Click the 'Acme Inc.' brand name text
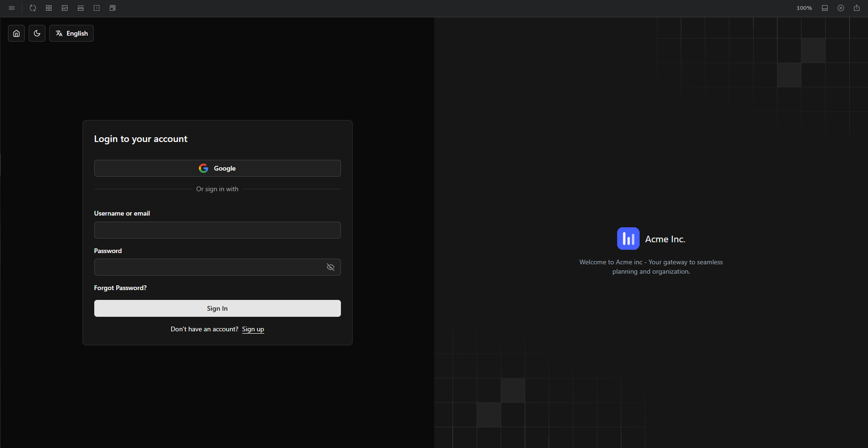868x448 pixels. point(665,239)
